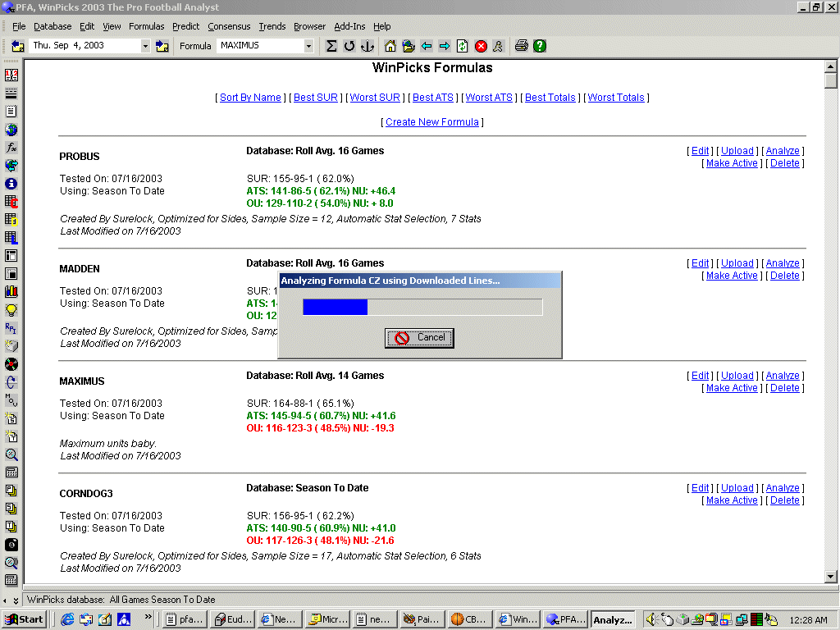Click the MAXIMUS ATS results line
The height and width of the screenshot is (630, 840).
click(x=321, y=416)
